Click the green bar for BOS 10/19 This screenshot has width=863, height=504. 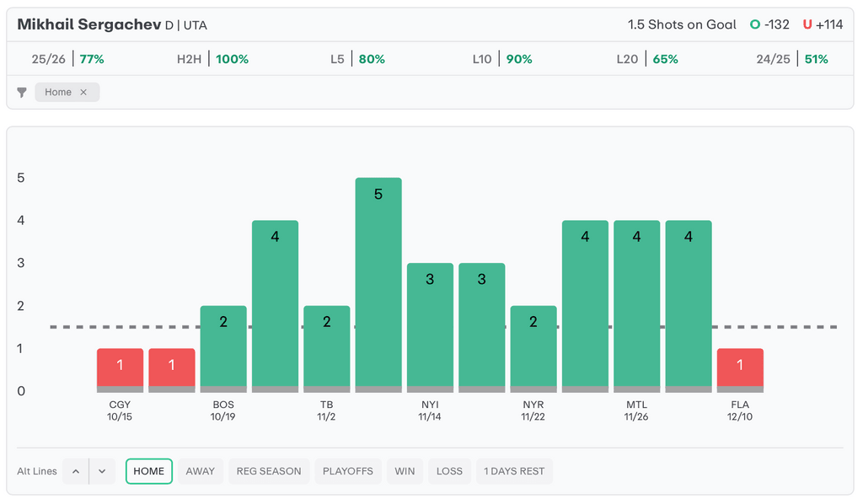(223, 347)
